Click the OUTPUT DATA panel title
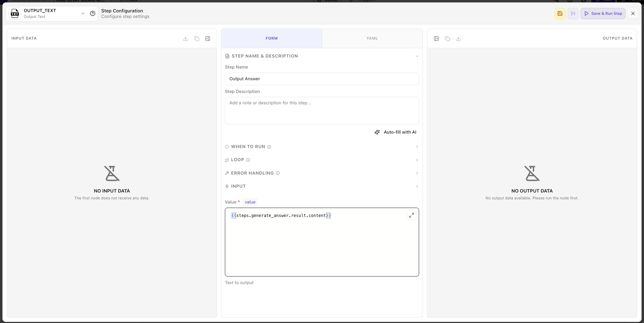Image resolution: width=644 pixels, height=323 pixels. pos(617,38)
